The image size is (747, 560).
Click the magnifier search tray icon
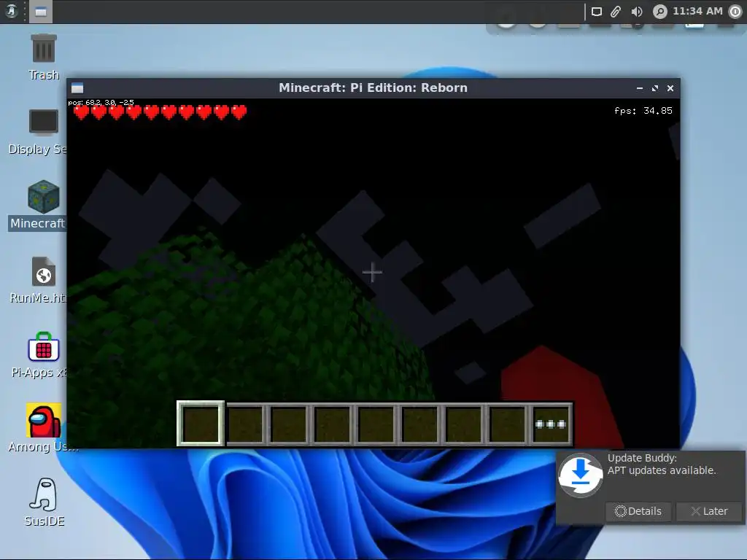659,12
